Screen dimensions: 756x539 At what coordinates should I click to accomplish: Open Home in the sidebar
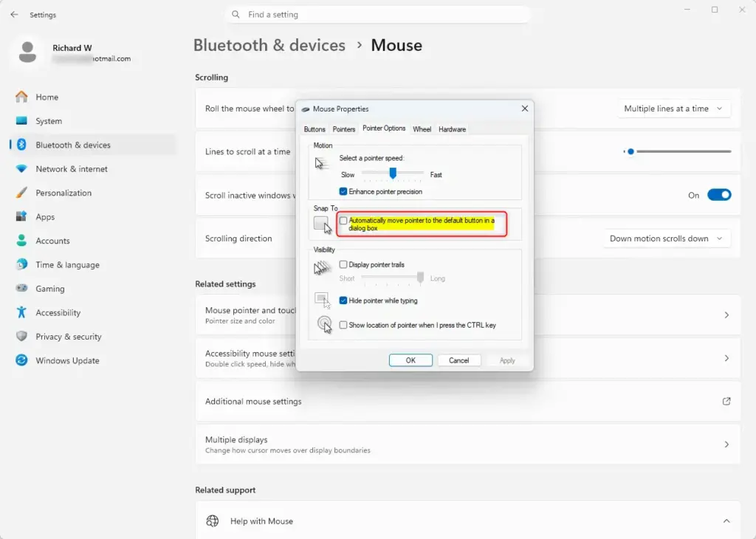pos(47,97)
